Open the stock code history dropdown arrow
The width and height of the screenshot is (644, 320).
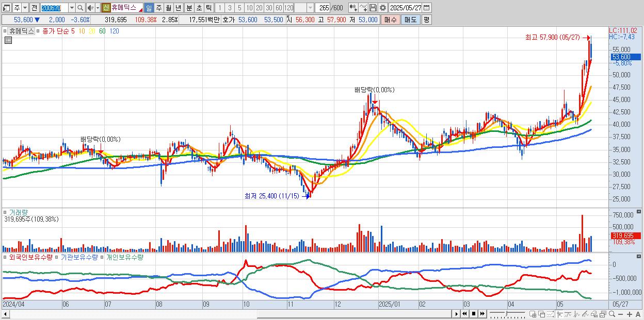coord(71,8)
